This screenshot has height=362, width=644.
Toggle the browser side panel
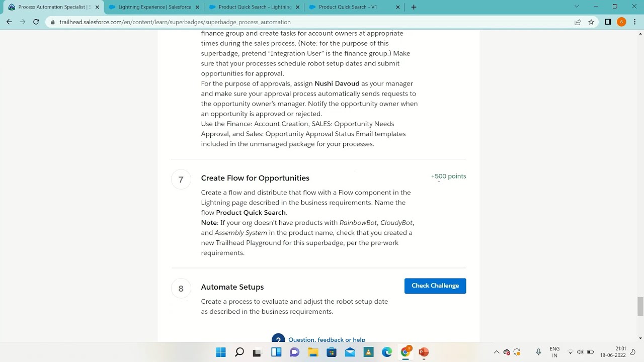(x=608, y=22)
